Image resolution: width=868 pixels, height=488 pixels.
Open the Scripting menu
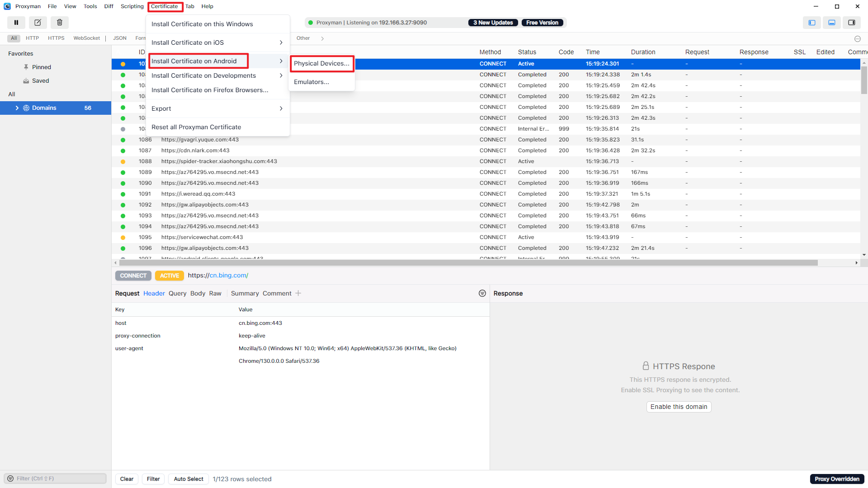[132, 6]
